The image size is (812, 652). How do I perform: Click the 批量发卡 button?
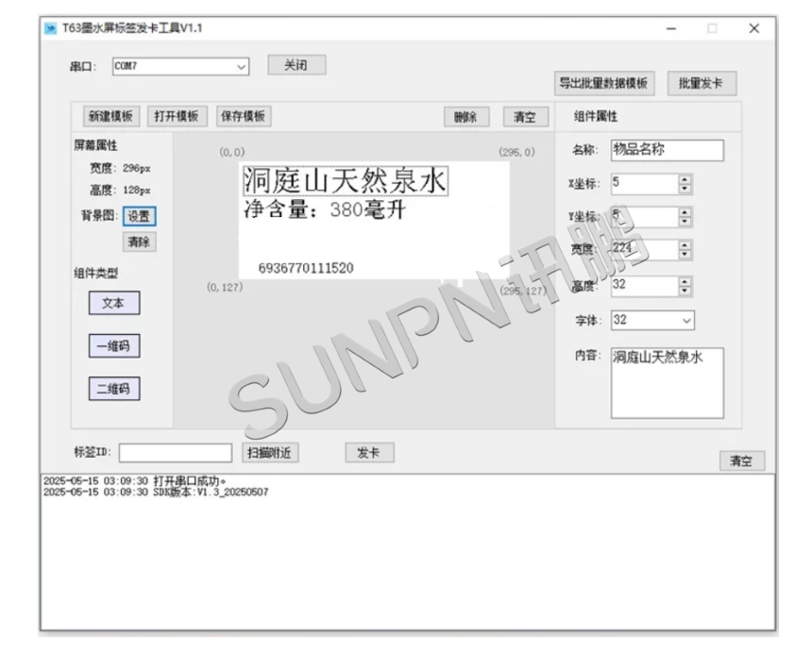point(702,83)
